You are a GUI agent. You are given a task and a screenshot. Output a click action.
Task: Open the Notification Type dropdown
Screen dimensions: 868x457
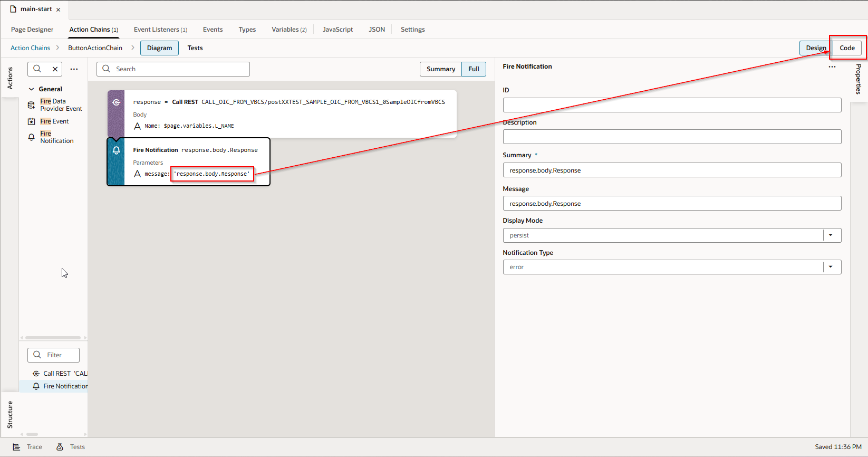[831, 267]
